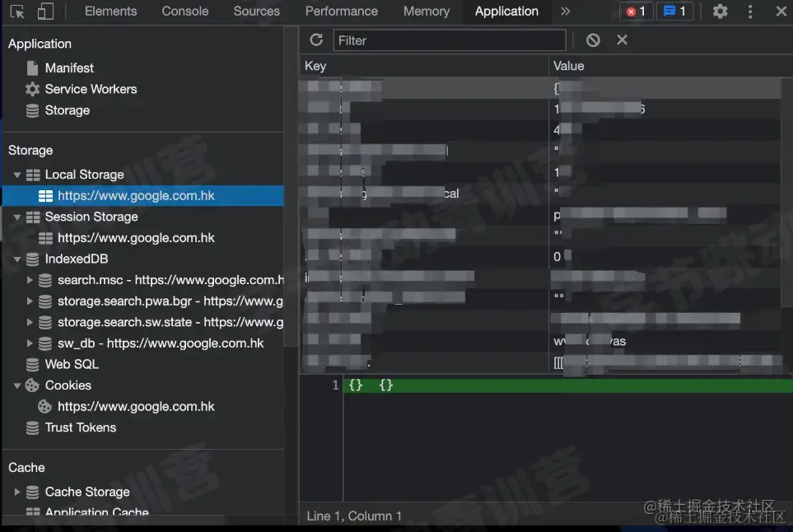The width and height of the screenshot is (793, 532).
Task: Expand the sw_db database arrow
Action: 30,343
